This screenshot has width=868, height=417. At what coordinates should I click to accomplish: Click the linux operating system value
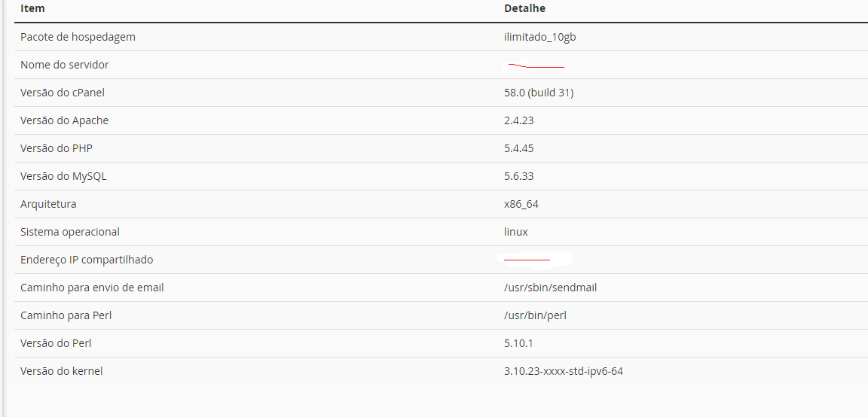[516, 232]
